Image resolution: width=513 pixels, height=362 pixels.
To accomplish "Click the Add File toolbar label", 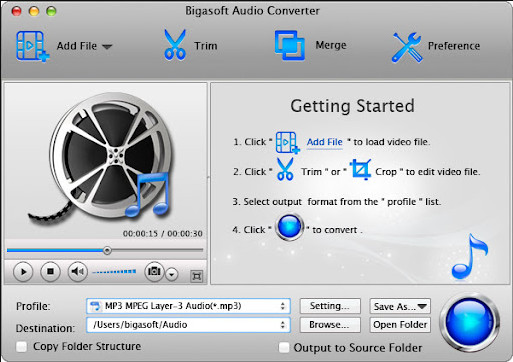I will [x=77, y=46].
